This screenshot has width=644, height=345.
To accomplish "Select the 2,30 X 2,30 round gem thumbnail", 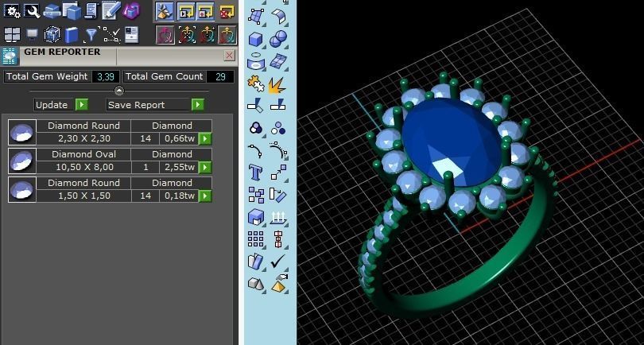I will click(22, 132).
